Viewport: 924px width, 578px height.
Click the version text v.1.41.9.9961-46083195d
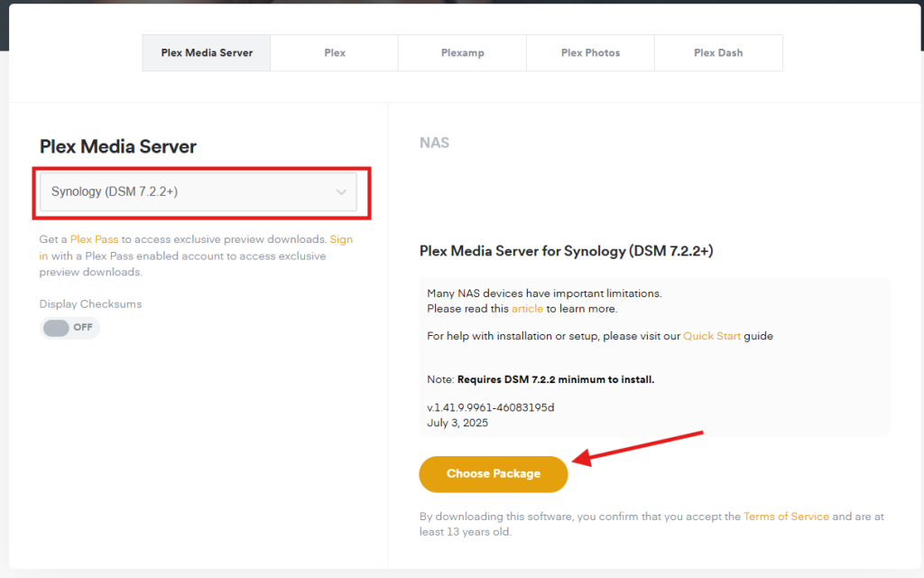pos(490,407)
